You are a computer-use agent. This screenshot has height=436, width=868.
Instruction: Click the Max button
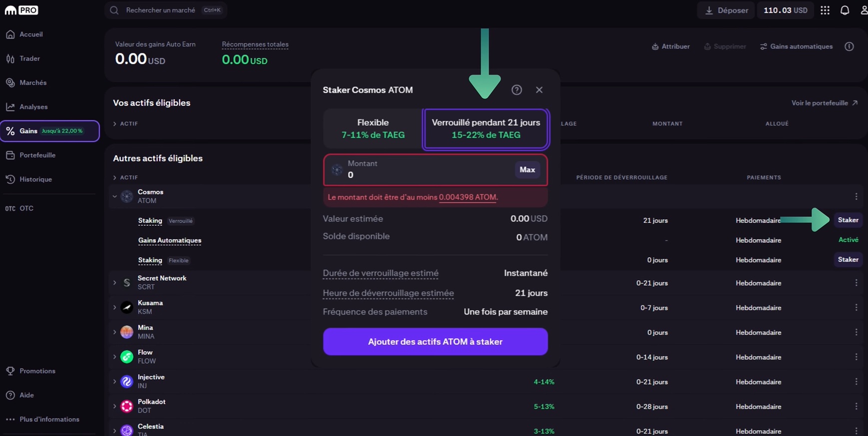point(527,170)
